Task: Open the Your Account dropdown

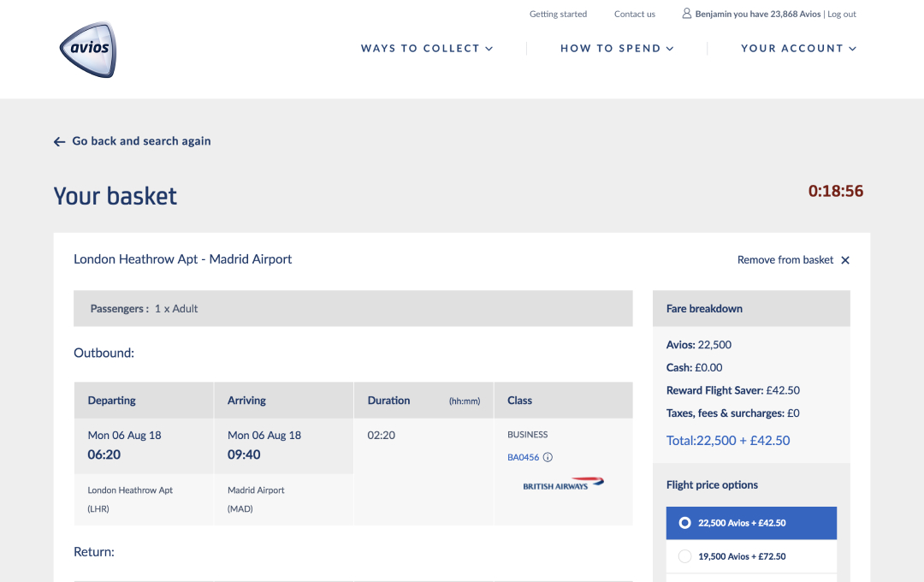Action: [798, 49]
